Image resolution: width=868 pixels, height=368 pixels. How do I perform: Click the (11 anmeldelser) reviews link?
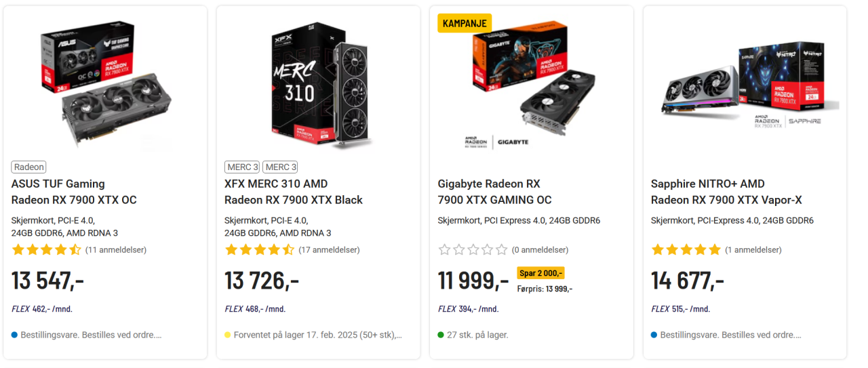coord(116,249)
